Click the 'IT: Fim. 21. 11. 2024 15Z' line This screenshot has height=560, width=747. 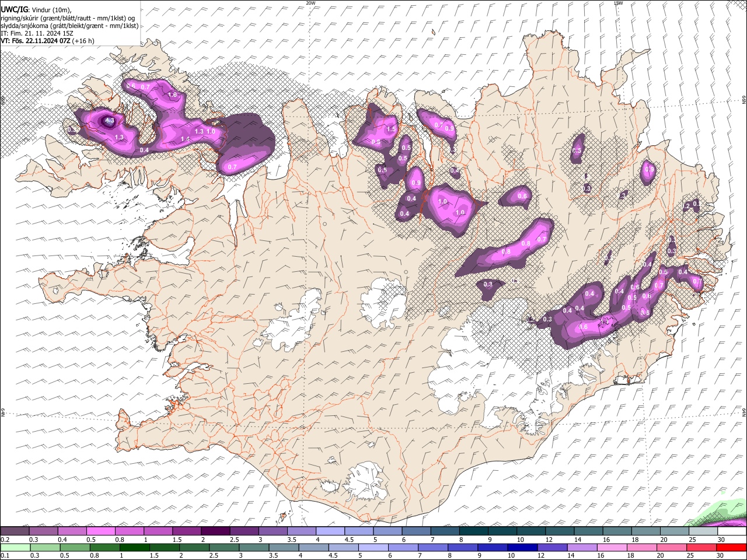pyautogui.click(x=37, y=33)
